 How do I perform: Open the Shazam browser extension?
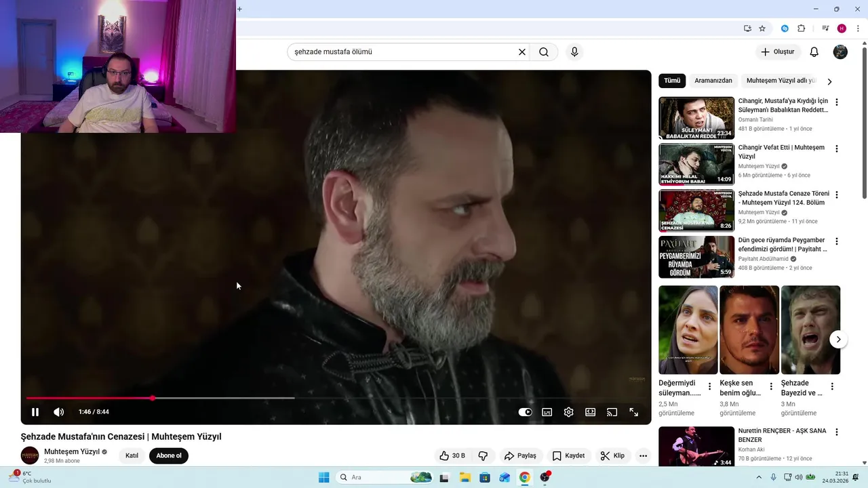tap(785, 28)
